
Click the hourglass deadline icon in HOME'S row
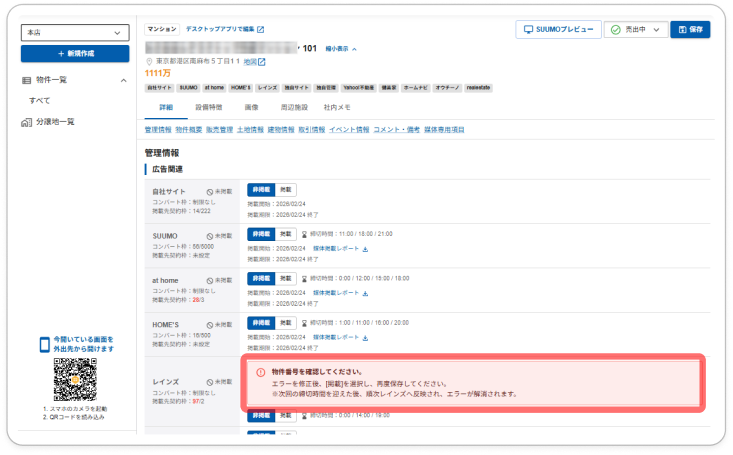304,323
